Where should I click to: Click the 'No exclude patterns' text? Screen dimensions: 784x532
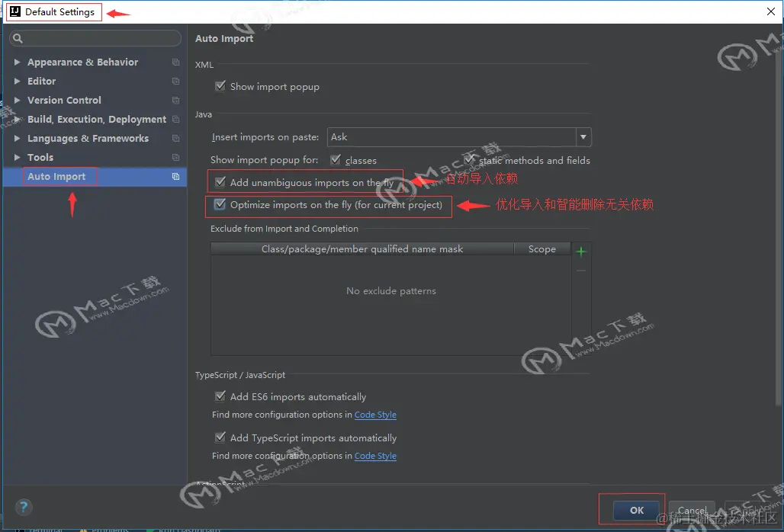click(391, 290)
